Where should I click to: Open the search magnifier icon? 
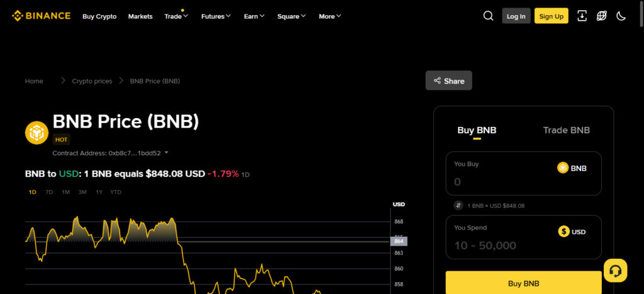click(488, 16)
